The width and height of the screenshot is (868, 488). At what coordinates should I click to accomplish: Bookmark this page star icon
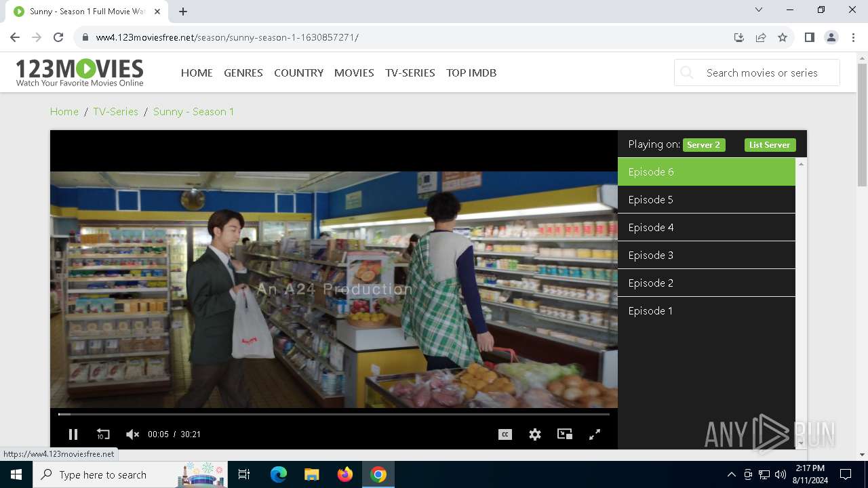(x=783, y=37)
